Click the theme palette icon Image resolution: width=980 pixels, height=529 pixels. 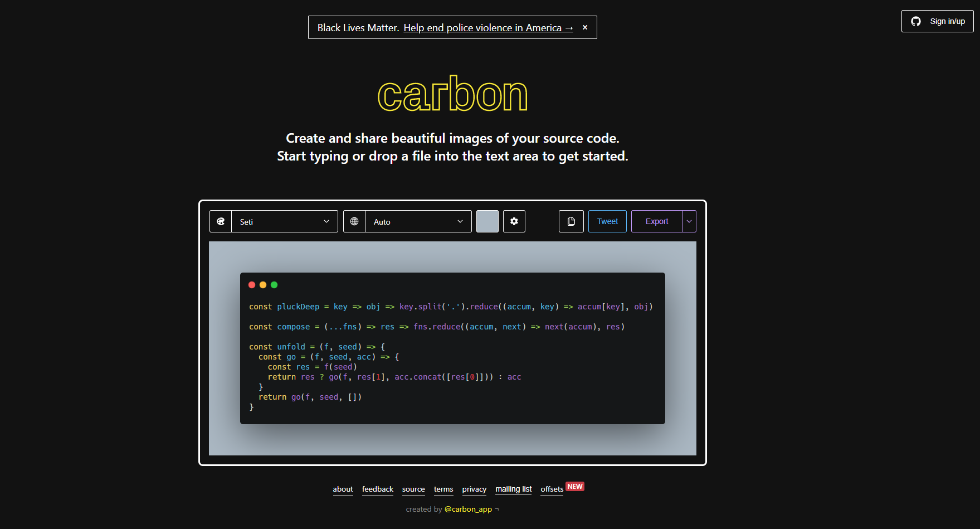tap(221, 221)
